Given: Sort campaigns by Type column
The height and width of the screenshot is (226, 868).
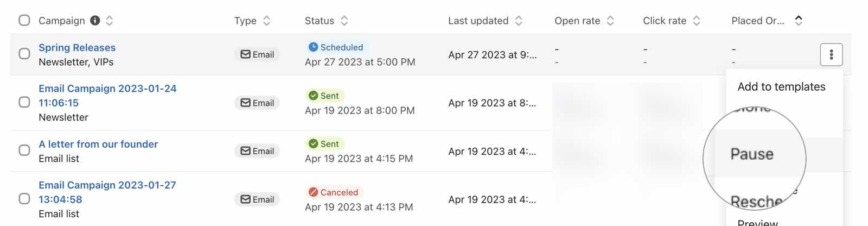Looking at the screenshot, I should click(x=266, y=21).
